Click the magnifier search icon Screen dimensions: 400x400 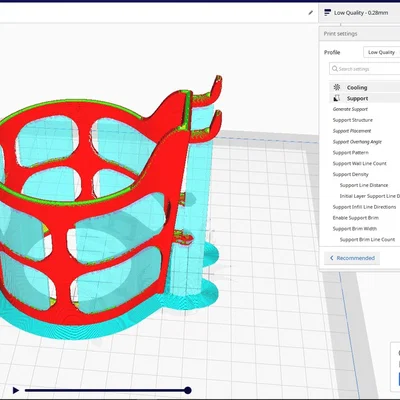335,69
